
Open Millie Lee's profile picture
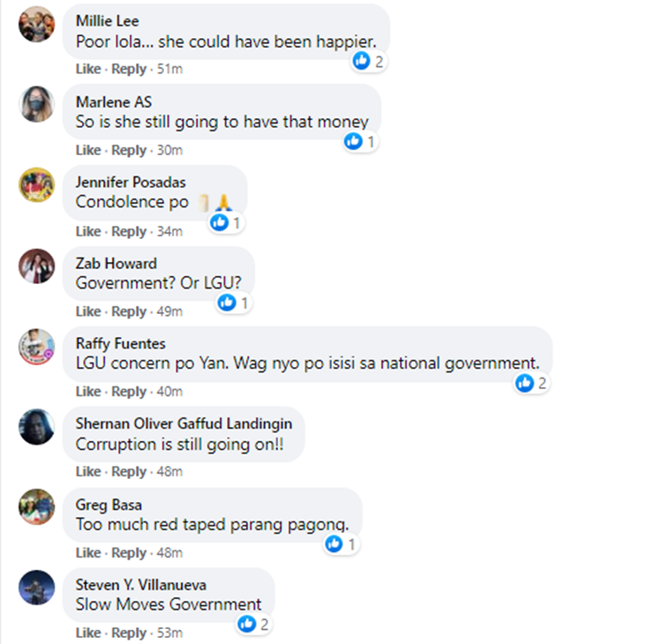click(x=37, y=24)
